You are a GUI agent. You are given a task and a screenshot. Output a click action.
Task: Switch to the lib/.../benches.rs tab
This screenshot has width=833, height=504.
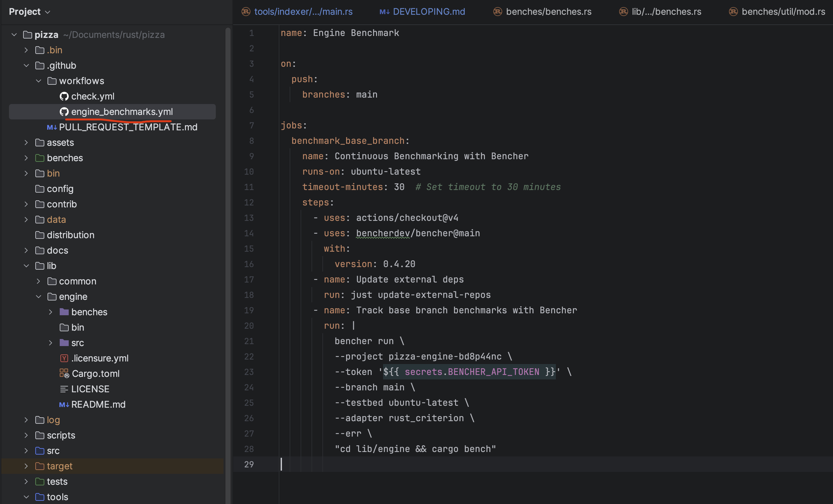pyautogui.click(x=660, y=12)
